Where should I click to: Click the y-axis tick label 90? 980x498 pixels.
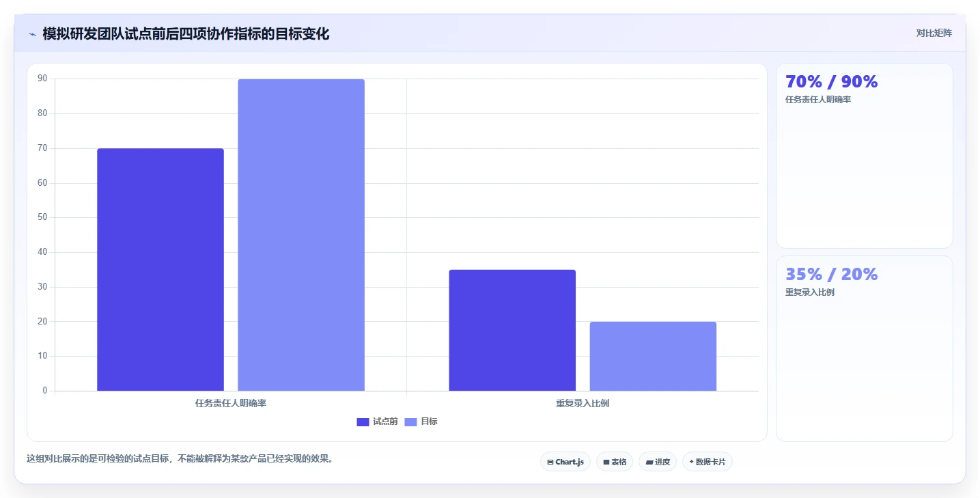click(x=42, y=79)
